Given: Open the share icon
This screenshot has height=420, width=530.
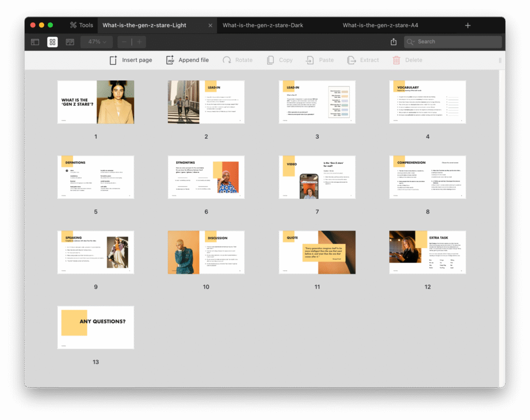Looking at the screenshot, I should coord(393,42).
